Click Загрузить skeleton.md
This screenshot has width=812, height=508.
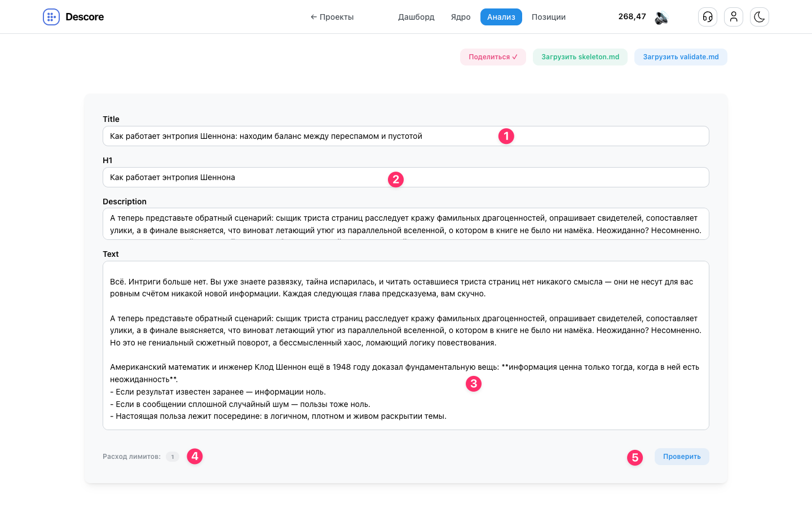click(580, 57)
